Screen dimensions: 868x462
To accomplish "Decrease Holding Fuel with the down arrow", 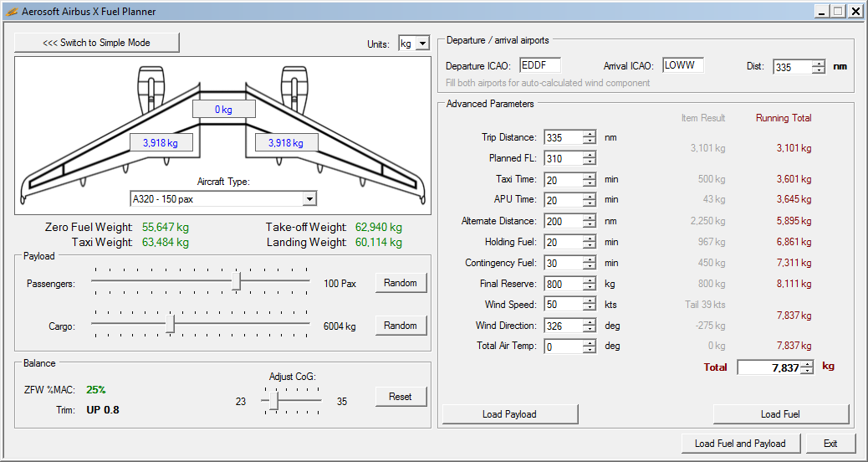I will (x=589, y=245).
